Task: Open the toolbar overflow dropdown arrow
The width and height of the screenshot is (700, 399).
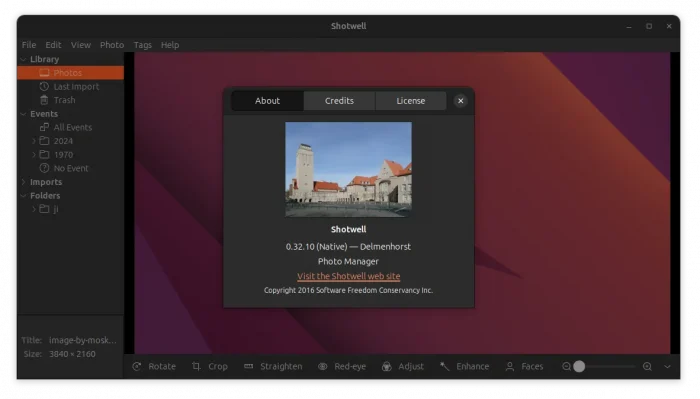Action: 667,366
